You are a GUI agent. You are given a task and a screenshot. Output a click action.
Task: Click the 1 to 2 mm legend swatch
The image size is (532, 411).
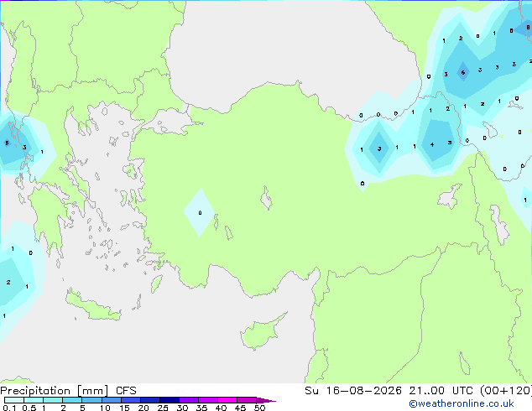53,400
